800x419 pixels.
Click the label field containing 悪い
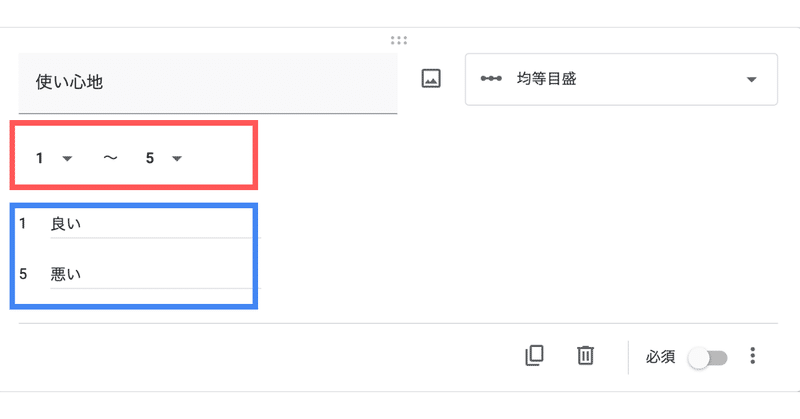tap(155, 275)
